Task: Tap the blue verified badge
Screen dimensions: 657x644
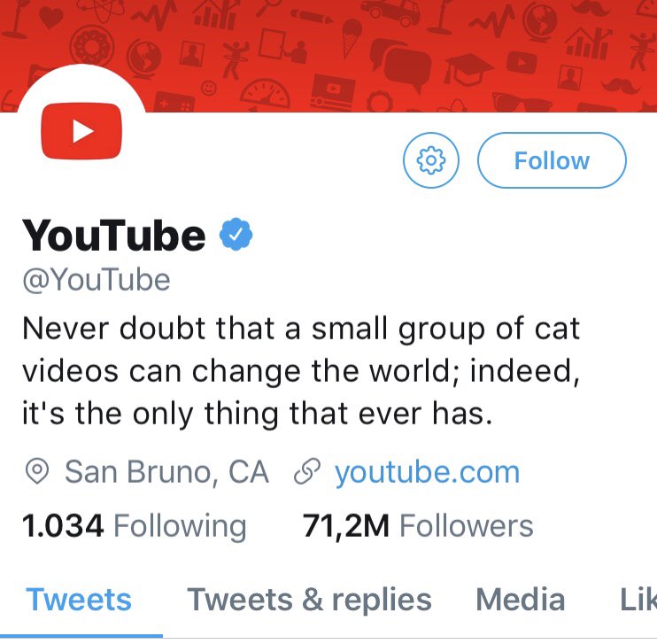Action: point(236,235)
